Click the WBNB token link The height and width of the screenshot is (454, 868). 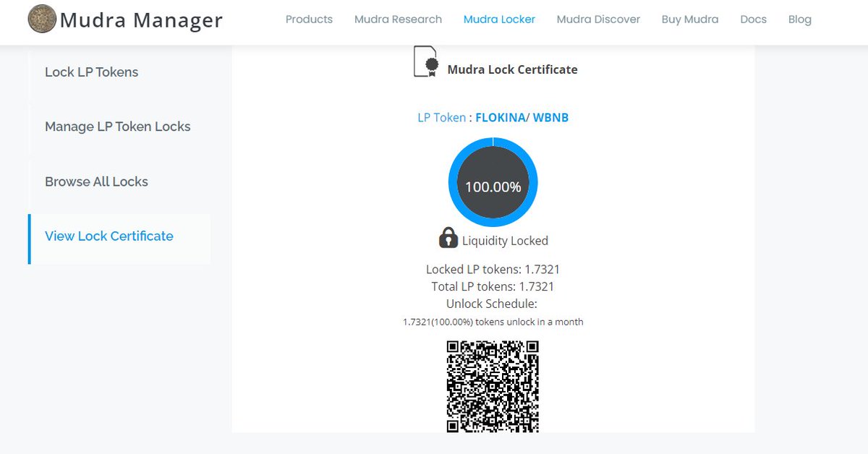[550, 117]
